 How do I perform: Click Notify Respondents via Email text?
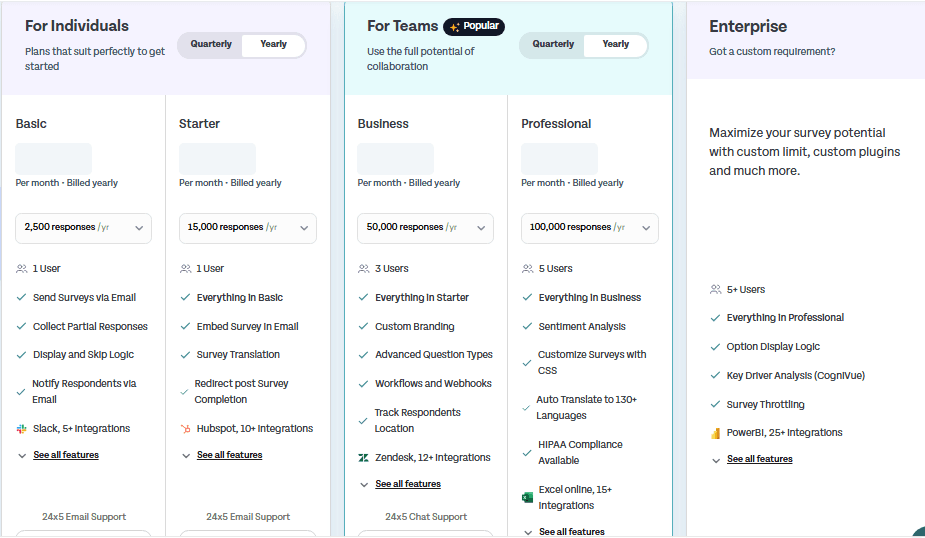(84, 392)
